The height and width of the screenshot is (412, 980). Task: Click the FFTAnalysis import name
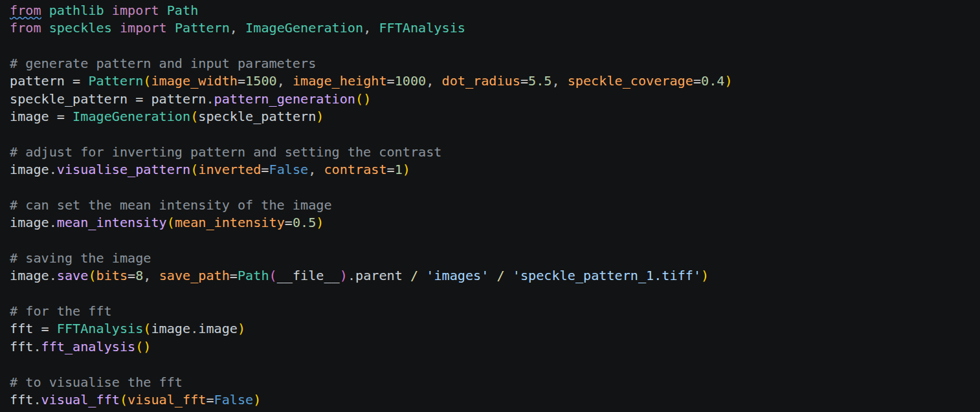[422, 28]
